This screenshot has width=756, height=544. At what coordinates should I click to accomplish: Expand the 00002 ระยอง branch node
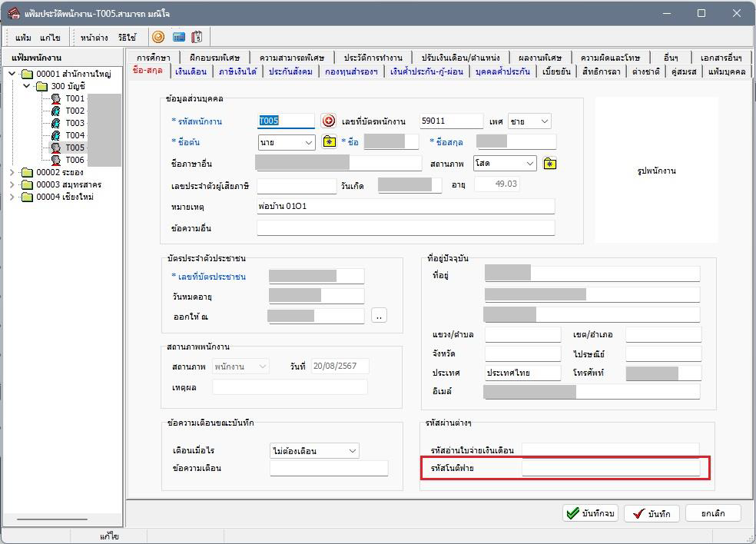[x=12, y=172]
